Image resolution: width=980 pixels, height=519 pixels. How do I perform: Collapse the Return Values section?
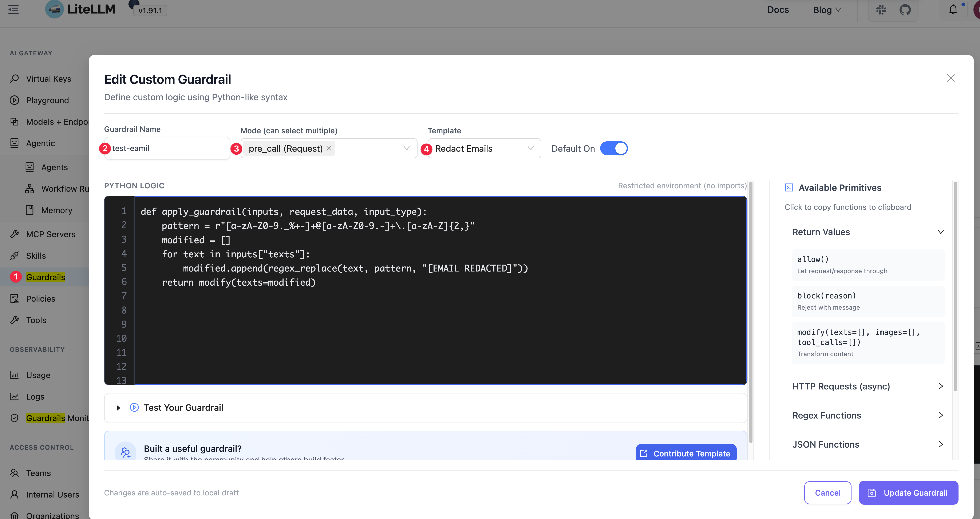click(868, 232)
